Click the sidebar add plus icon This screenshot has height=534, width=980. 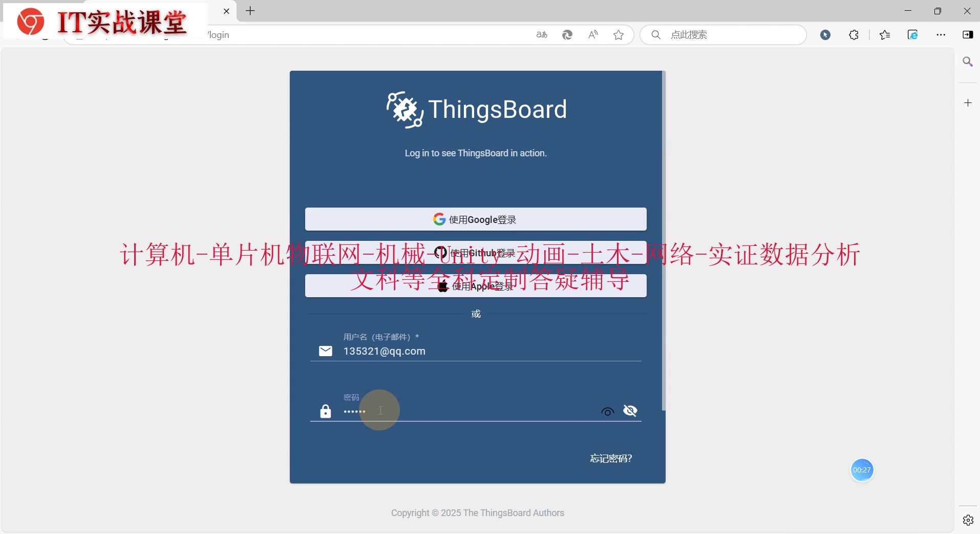coord(968,103)
